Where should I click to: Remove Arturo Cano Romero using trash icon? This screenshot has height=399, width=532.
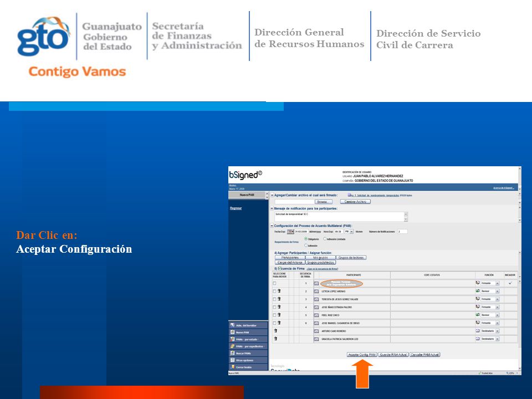click(275, 330)
